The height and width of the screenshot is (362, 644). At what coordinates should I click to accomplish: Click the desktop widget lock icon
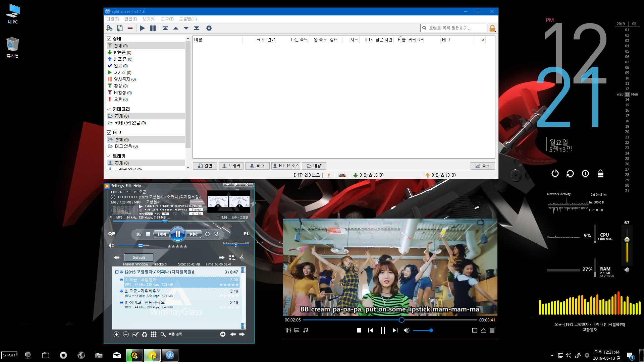click(x=600, y=173)
